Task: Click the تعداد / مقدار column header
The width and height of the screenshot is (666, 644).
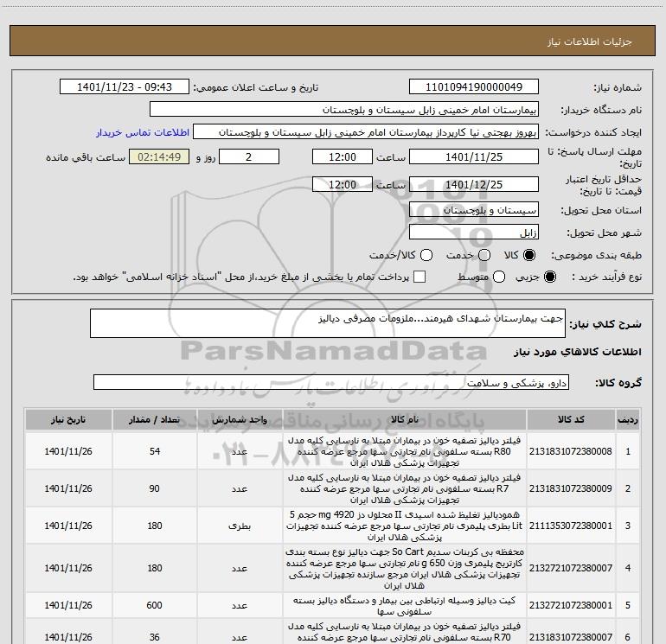Action: click(155, 419)
